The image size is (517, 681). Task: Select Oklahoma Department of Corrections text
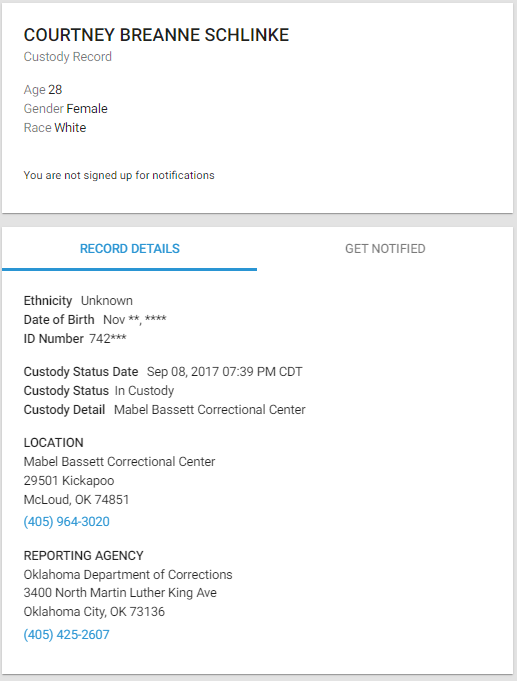(x=128, y=575)
